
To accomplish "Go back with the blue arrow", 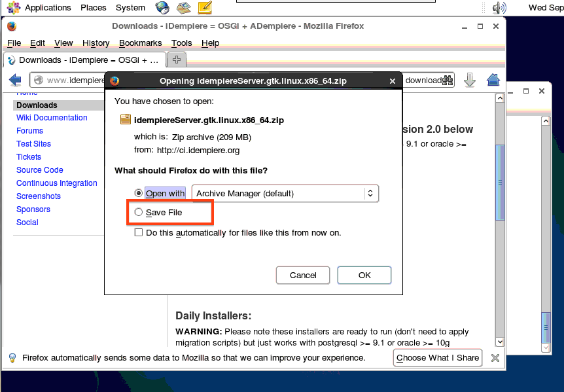I will [x=15, y=80].
